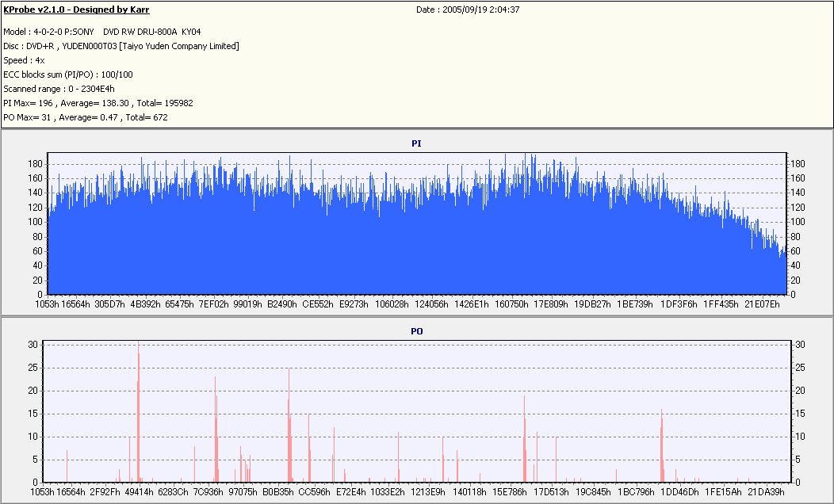Viewport: 834px width, 504px height.
Task: Click the 1213E9h axis label
Action: point(427,492)
